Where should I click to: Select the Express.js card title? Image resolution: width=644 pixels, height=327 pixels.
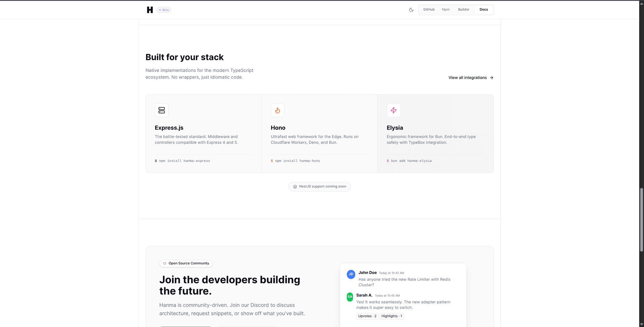169,128
